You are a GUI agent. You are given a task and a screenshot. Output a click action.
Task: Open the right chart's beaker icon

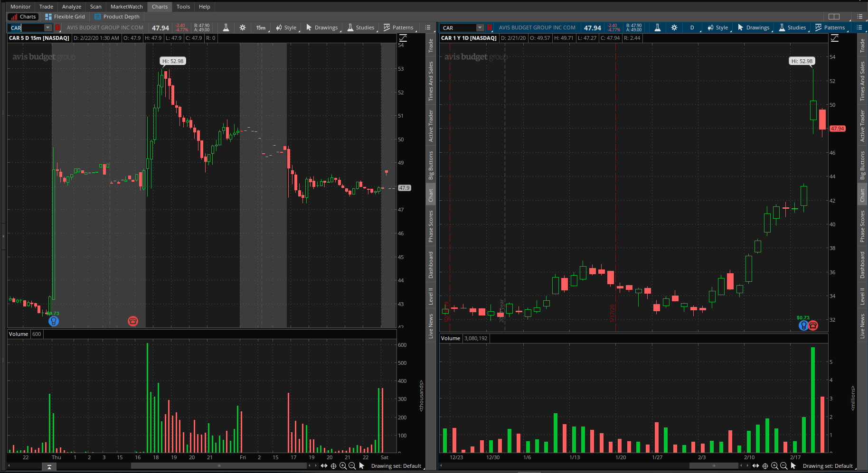[658, 28]
